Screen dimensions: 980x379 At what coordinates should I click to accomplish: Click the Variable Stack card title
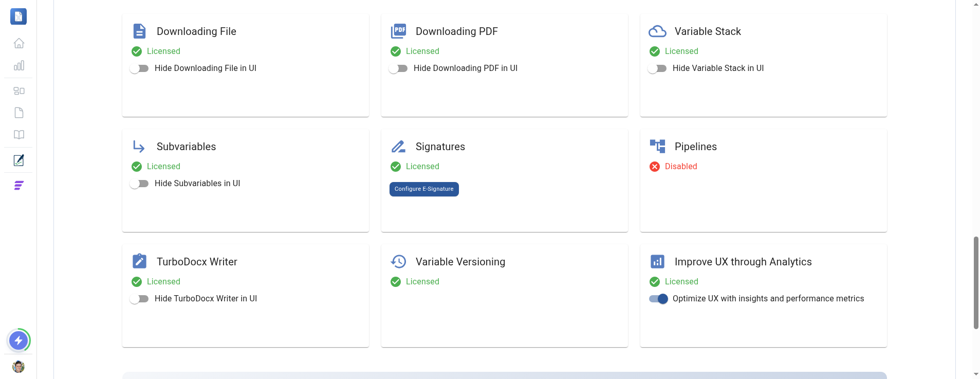708,31
